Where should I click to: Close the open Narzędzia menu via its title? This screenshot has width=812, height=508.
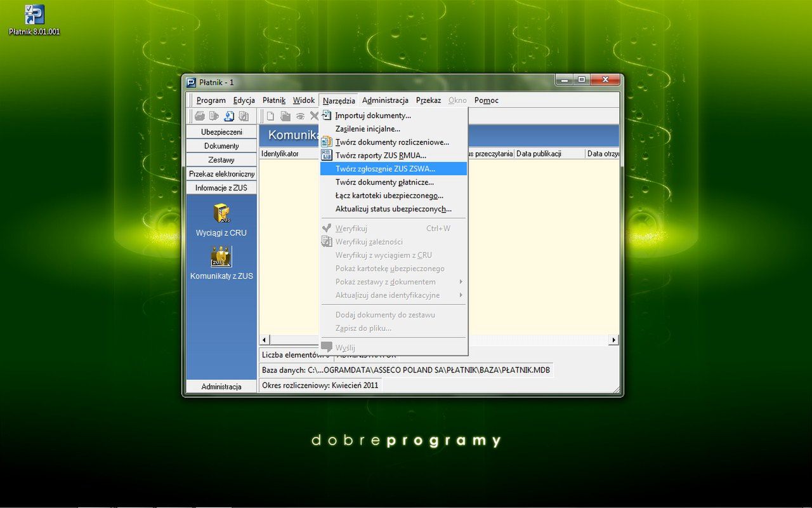(339, 100)
